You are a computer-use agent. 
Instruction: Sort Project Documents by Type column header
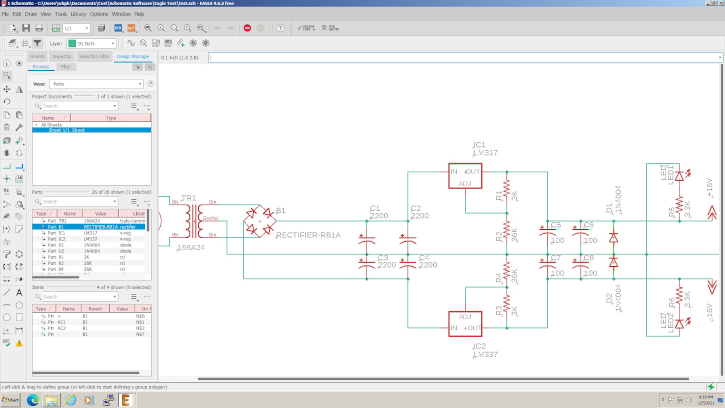(111, 118)
